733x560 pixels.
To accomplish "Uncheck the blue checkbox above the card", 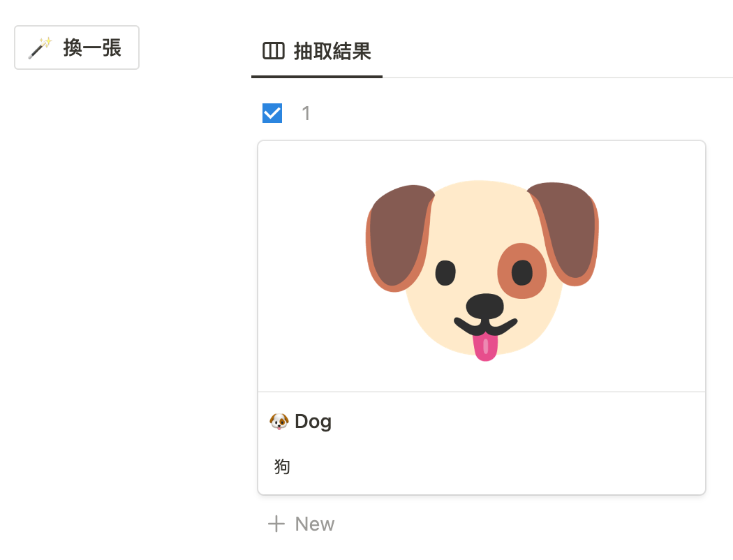I will [272, 112].
